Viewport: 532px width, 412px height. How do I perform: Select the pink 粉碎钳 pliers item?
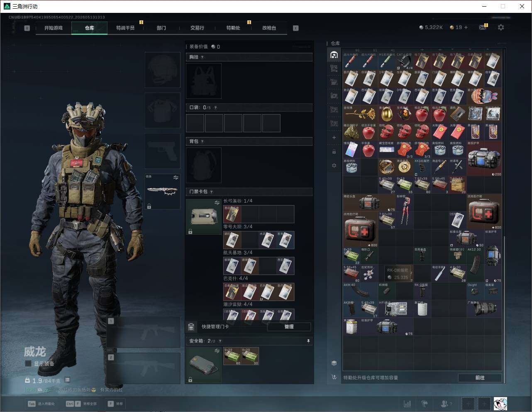click(x=405, y=211)
